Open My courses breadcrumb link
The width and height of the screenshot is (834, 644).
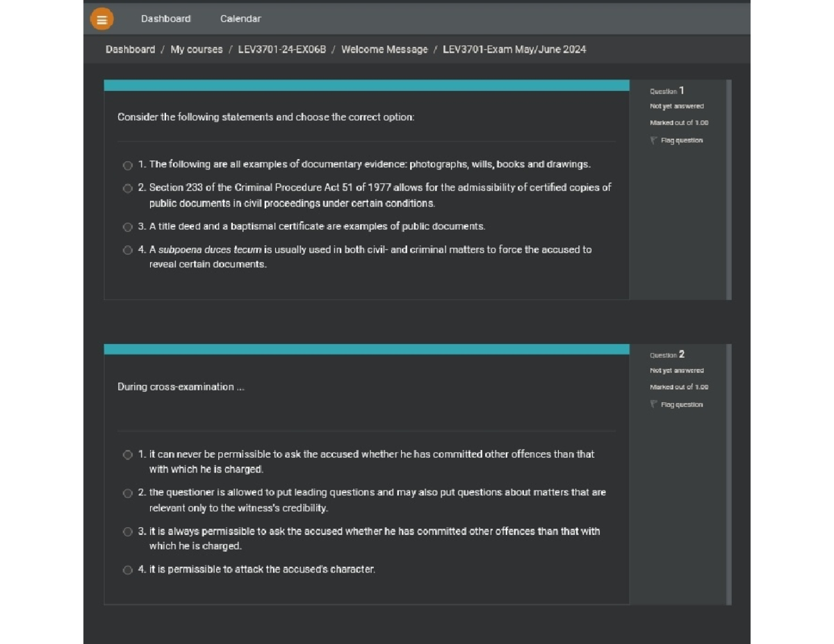197,49
